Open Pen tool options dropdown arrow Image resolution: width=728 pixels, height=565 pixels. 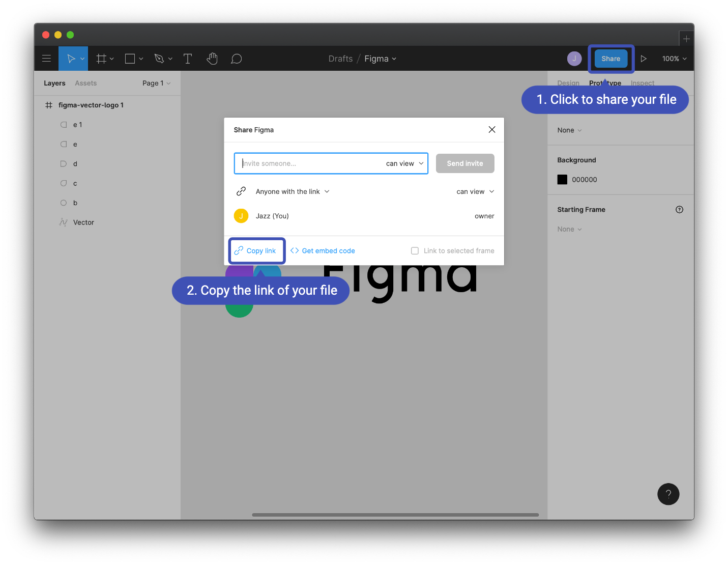(x=170, y=59)
